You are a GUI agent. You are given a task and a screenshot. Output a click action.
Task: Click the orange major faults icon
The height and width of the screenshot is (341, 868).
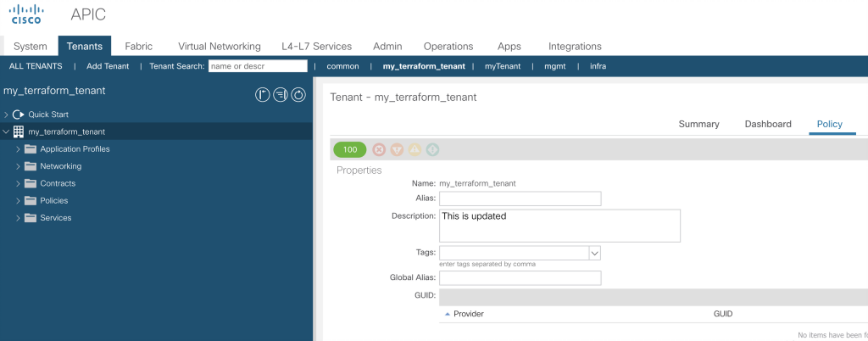tap(397, 149)
